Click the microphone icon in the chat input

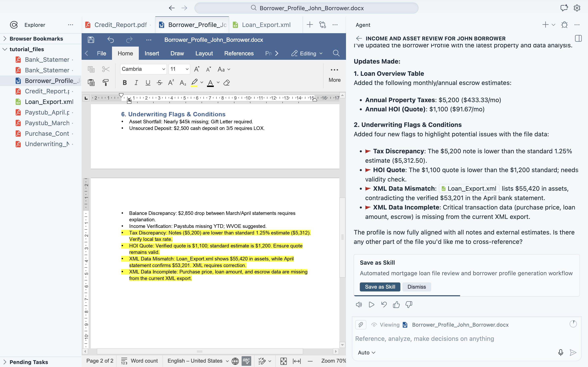[561, 352]
